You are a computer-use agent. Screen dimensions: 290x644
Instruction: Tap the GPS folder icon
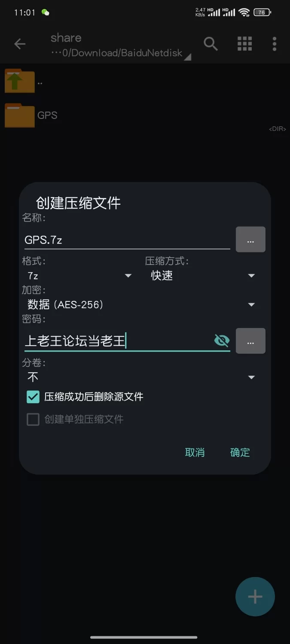(19, 115)
